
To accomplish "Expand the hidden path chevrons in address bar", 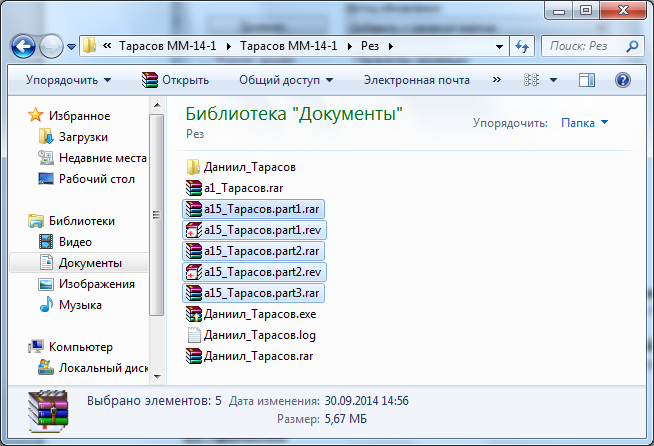I will click(x=107, y=46).
